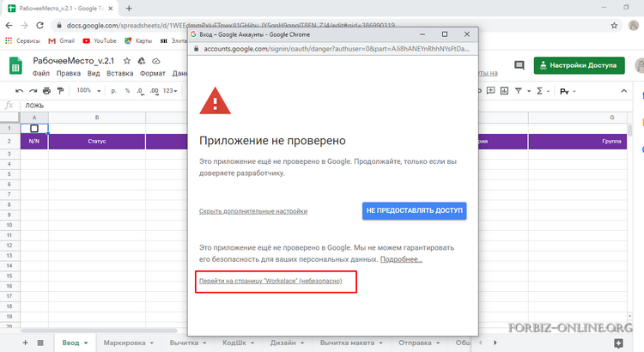The image size is (644, 352).
Task: Click Скрыть дополнительные настройки link
Action: pyautogui.click(x=253, y=211)
